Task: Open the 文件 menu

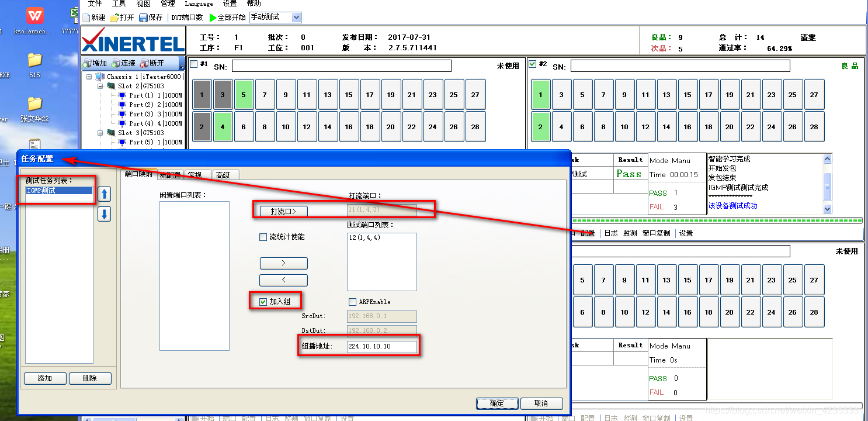Action: pos(95,4)
